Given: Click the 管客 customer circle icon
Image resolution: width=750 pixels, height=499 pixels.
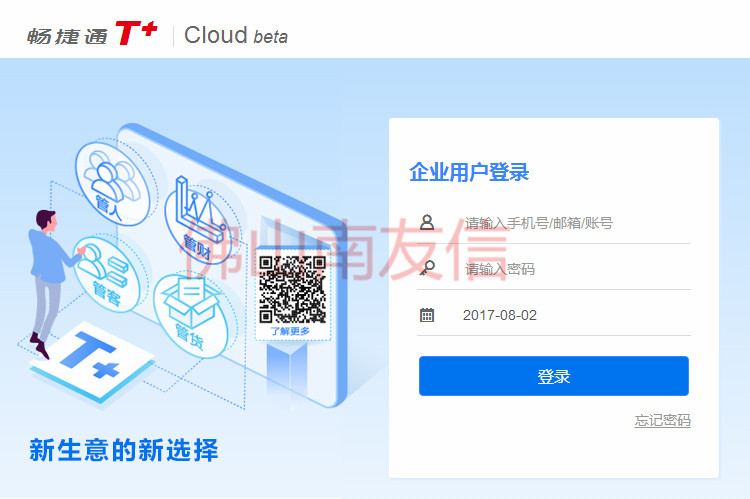Looking at the screenshot, I should click(x=107, y=274).
